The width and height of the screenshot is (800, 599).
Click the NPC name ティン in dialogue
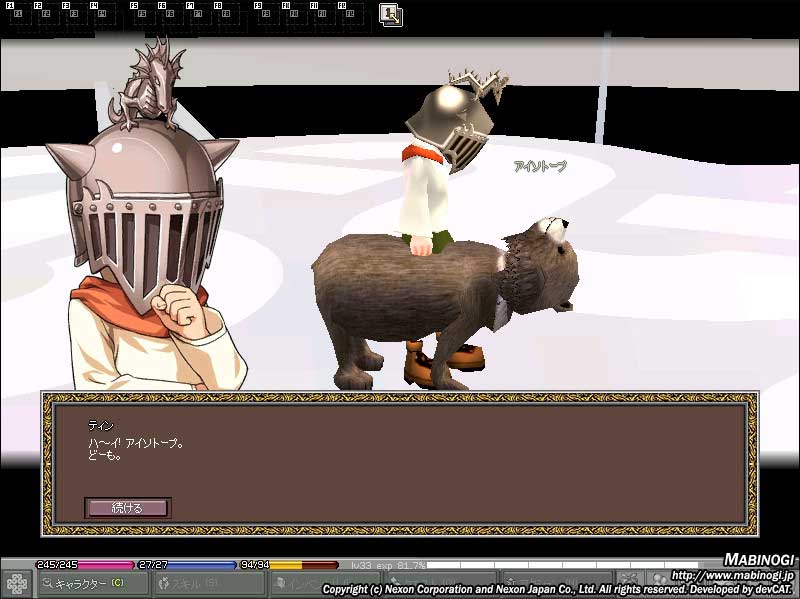pos(101,425)
